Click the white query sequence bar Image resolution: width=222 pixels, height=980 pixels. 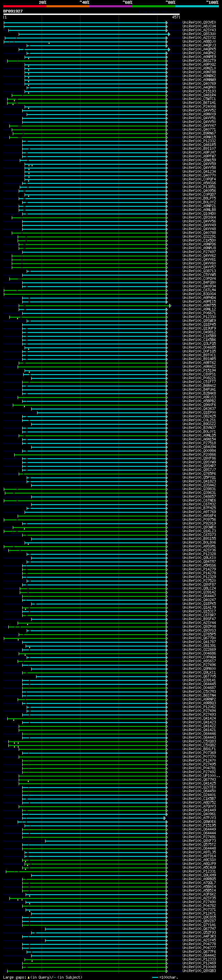click(92, 15)
